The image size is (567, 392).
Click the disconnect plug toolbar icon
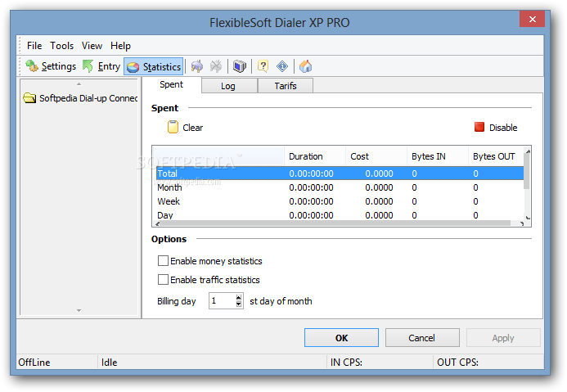click(x=216, y=66)
